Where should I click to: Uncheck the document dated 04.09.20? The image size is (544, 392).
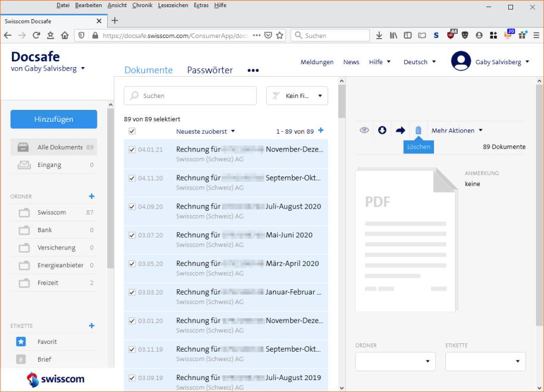pos(132,207)
